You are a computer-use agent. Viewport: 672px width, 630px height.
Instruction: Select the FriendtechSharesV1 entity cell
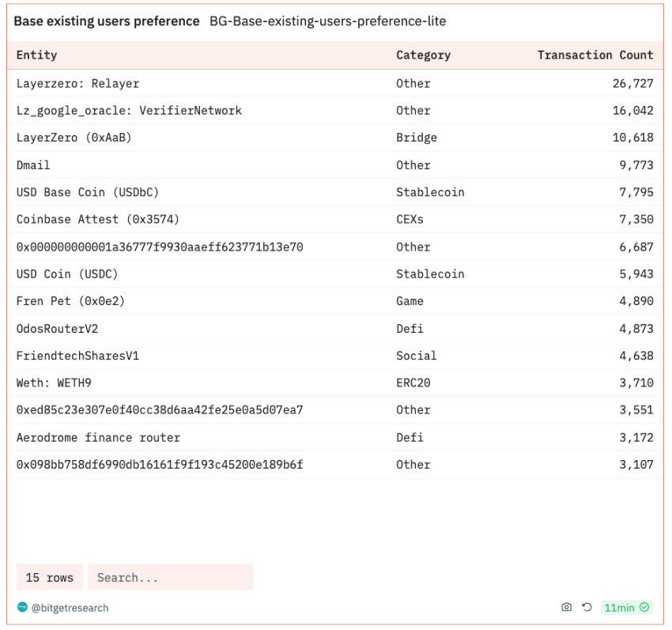click(77, 356)
